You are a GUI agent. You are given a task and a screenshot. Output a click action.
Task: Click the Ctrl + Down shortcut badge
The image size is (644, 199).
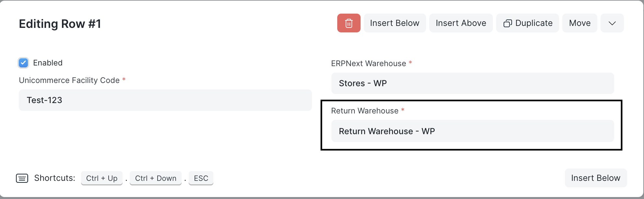[x=155, y=178]
